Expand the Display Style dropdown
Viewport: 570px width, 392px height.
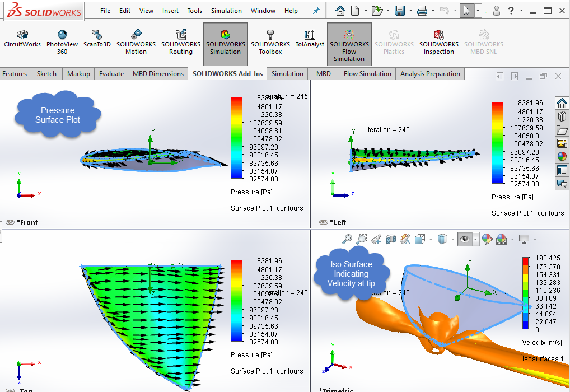452,239
